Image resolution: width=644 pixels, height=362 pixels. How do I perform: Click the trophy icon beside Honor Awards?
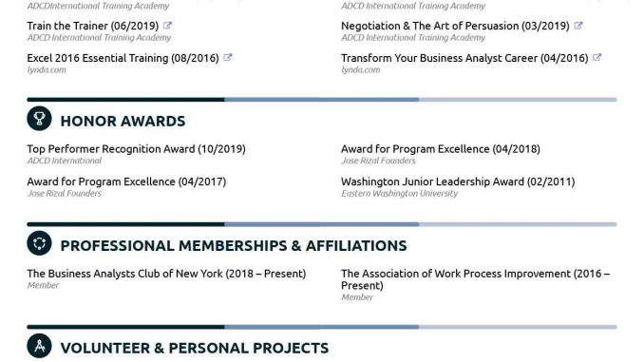[x=40, y=119]
